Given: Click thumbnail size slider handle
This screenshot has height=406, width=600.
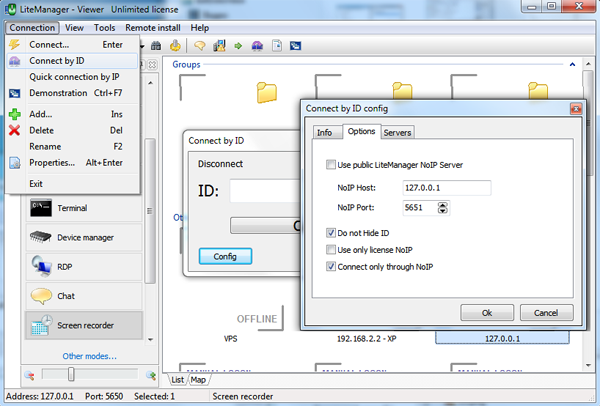Looking at the screenshot, I should (x=71, y=375).
